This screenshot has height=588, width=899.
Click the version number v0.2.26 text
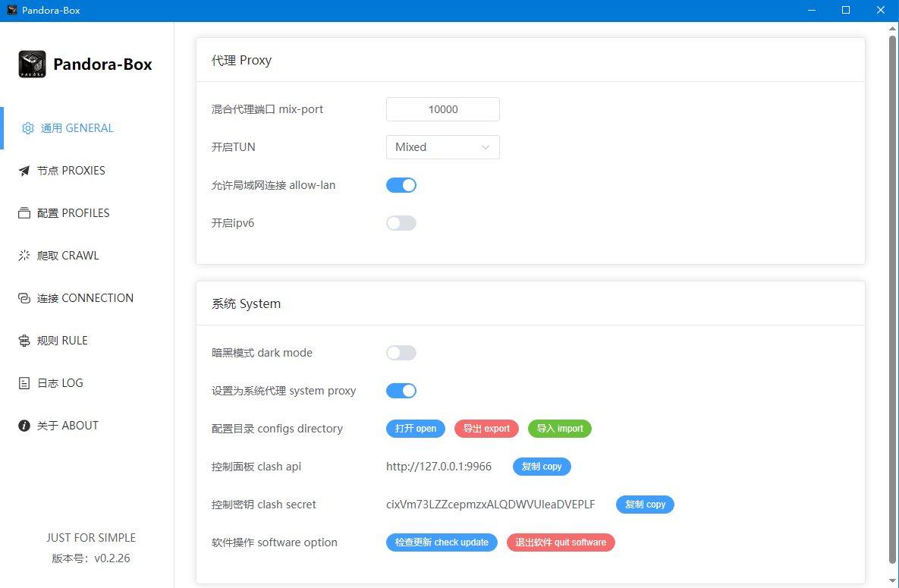112,558
